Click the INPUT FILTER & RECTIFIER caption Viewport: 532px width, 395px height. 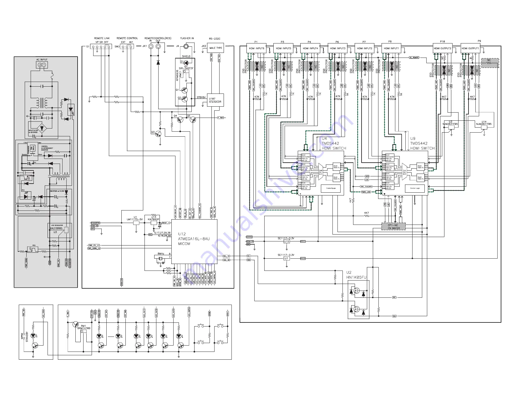tap(33, 131)
